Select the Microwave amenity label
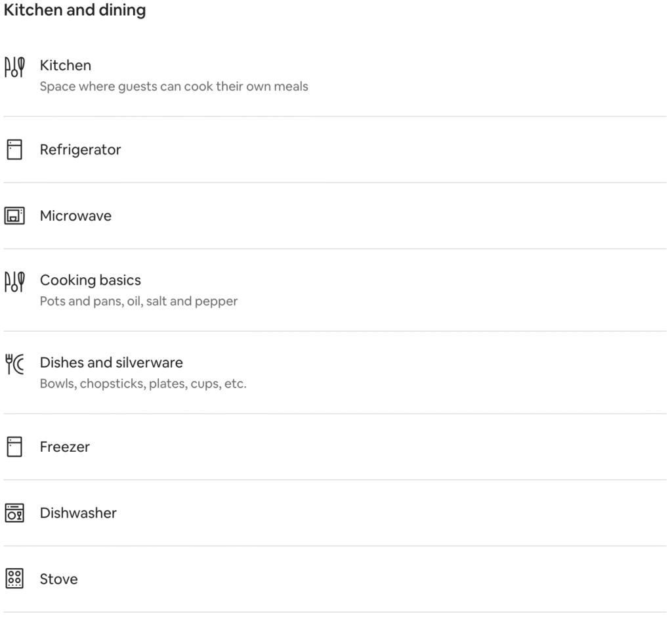672x618 pixels. [x=76, y=215]
